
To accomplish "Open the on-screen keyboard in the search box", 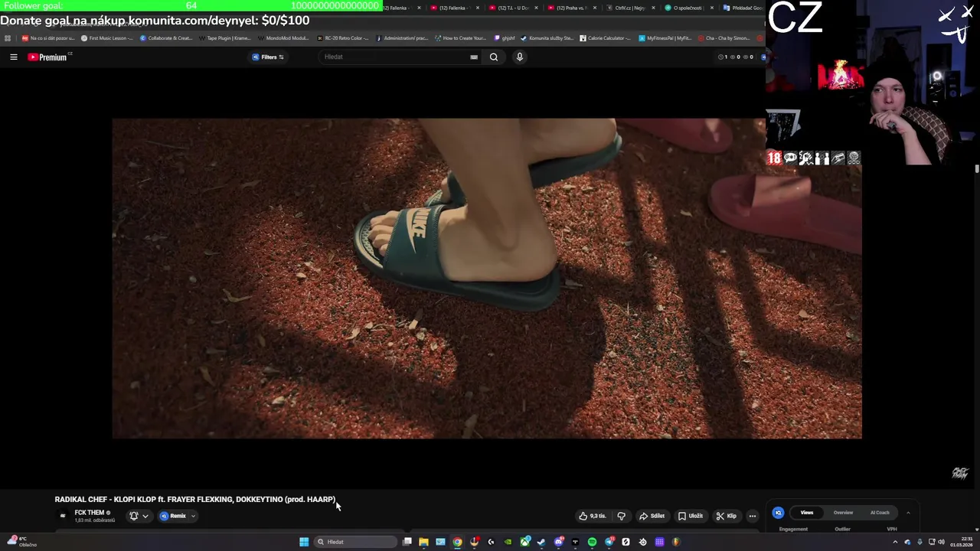I will coord(474,57).
